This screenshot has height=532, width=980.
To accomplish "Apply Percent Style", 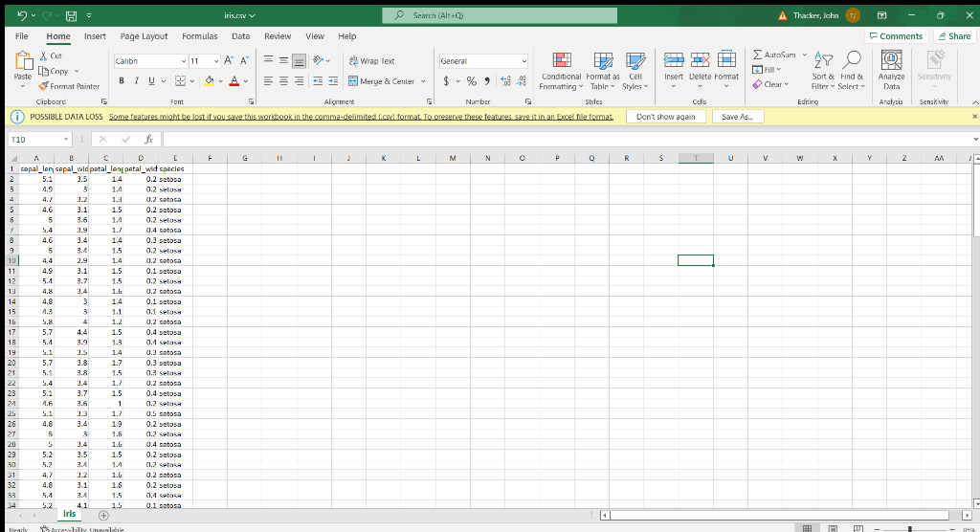I will [471, 80].
